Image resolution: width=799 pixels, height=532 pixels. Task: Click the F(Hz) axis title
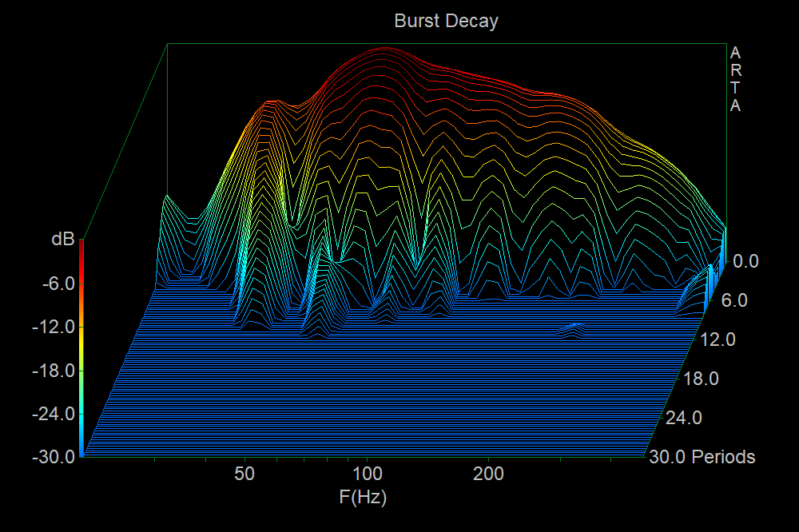coord(363,498)
